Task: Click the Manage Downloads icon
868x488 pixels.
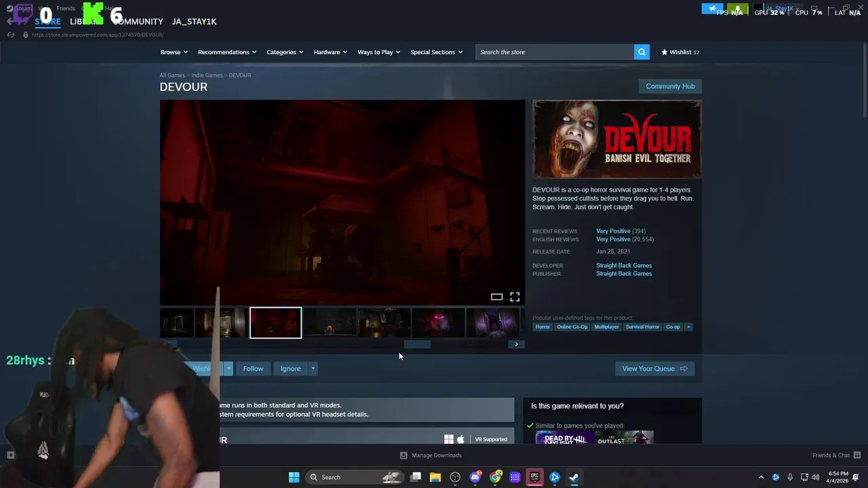Action: tap(403, 455)
